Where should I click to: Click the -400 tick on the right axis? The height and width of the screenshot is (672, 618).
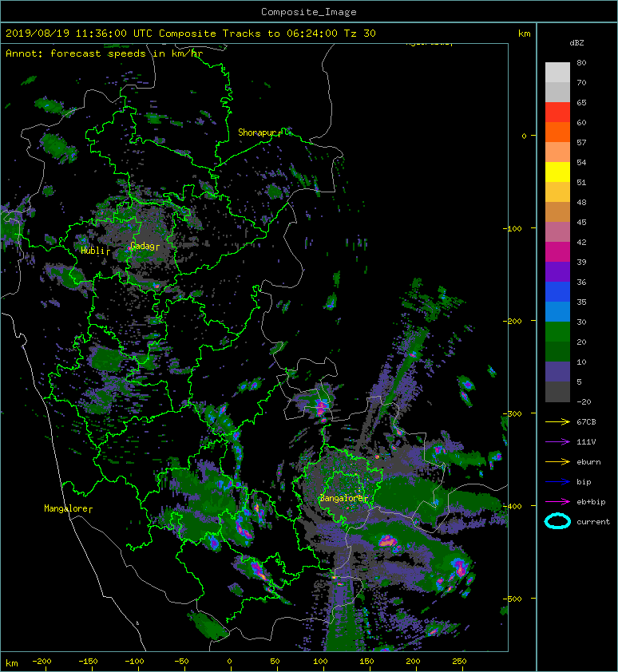coord(513,506)
